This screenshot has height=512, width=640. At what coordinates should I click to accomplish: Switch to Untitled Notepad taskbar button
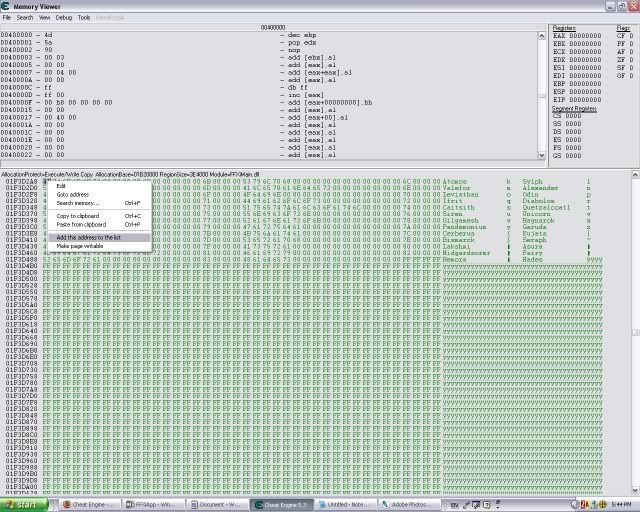(x=345, y=505)
